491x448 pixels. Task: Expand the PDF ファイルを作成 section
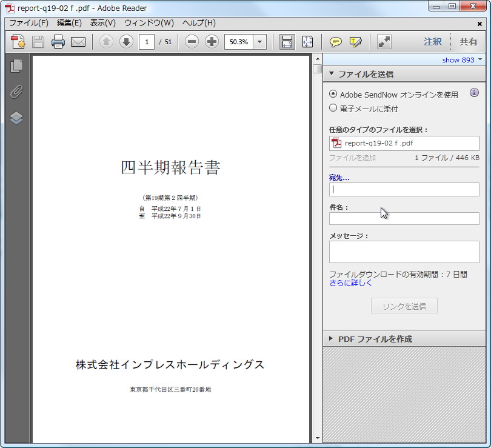tap(331, 339)
